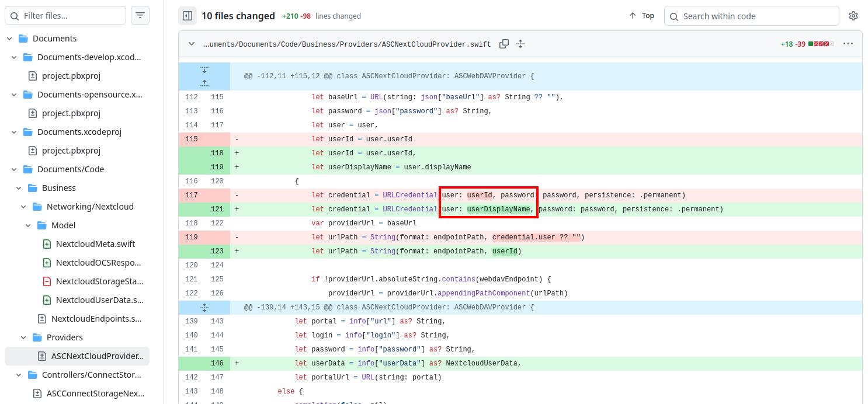868x404 pixels.
Task: Open diff view settings gear
Action: (x=853, y=16)
